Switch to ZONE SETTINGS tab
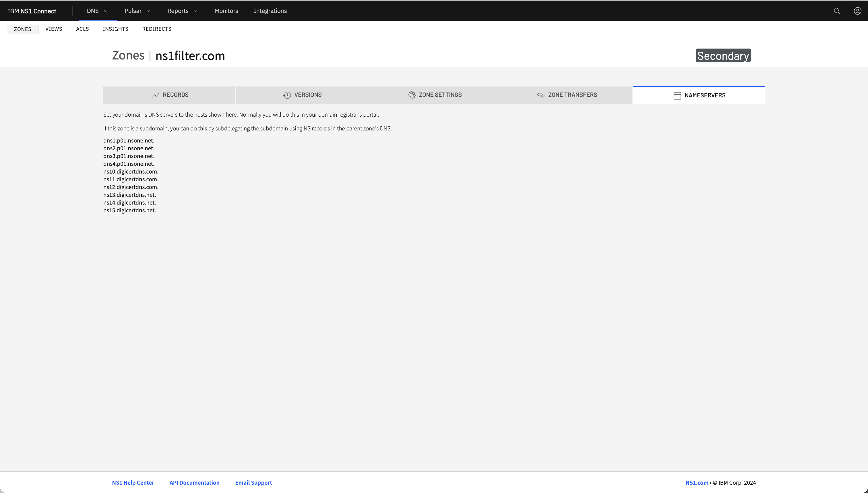Image resolution: width=868 pixels, height=493 pixels. point(433,94)
